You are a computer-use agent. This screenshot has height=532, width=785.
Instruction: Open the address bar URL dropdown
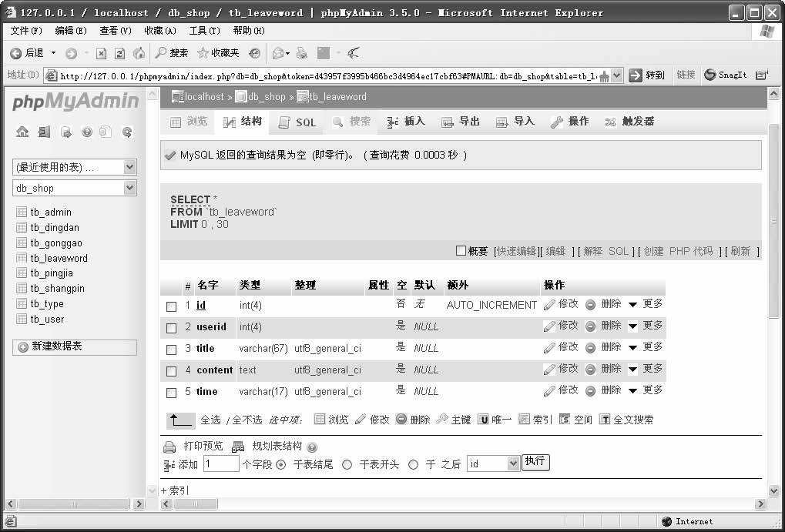tap(617, 75)
